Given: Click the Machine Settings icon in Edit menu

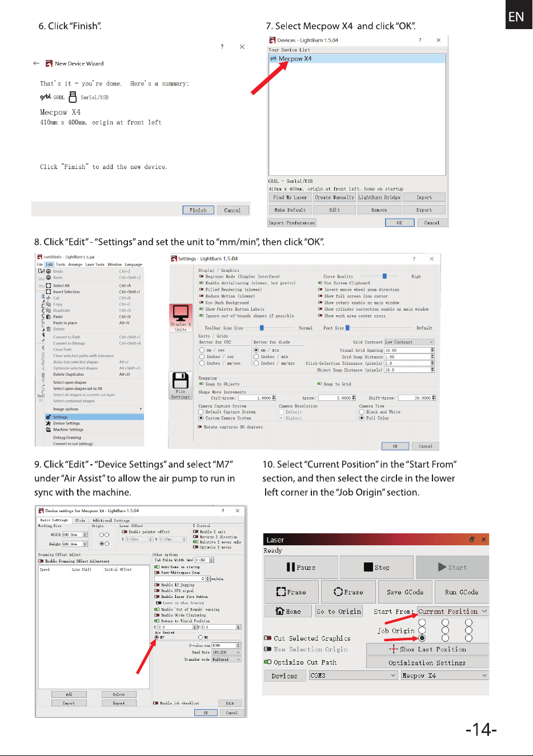Looking at the screenshot, I should click(49, 429).
